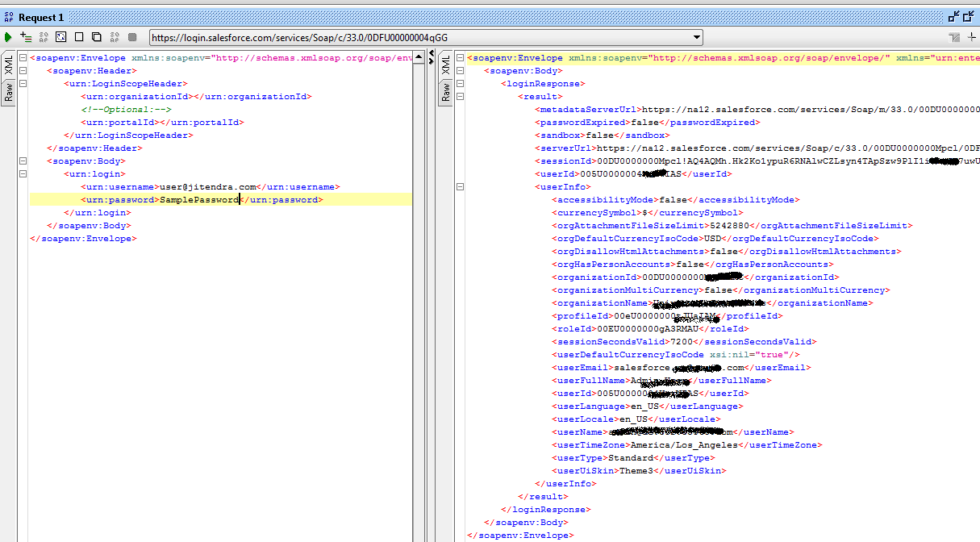Collapse soapenv:Envelope node in response panel
The width and height of the screenshot is (980, 542).
coord(460,58)
